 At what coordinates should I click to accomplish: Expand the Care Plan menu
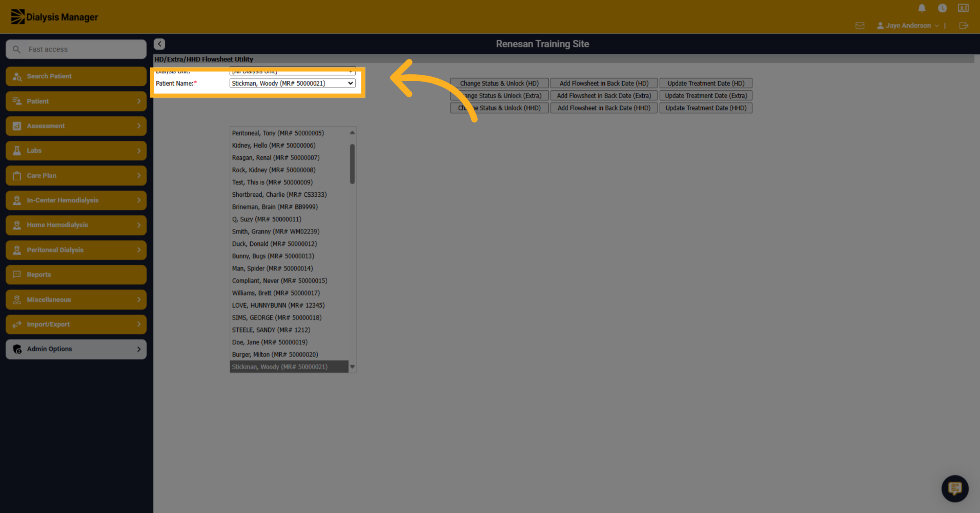(76, 175)
